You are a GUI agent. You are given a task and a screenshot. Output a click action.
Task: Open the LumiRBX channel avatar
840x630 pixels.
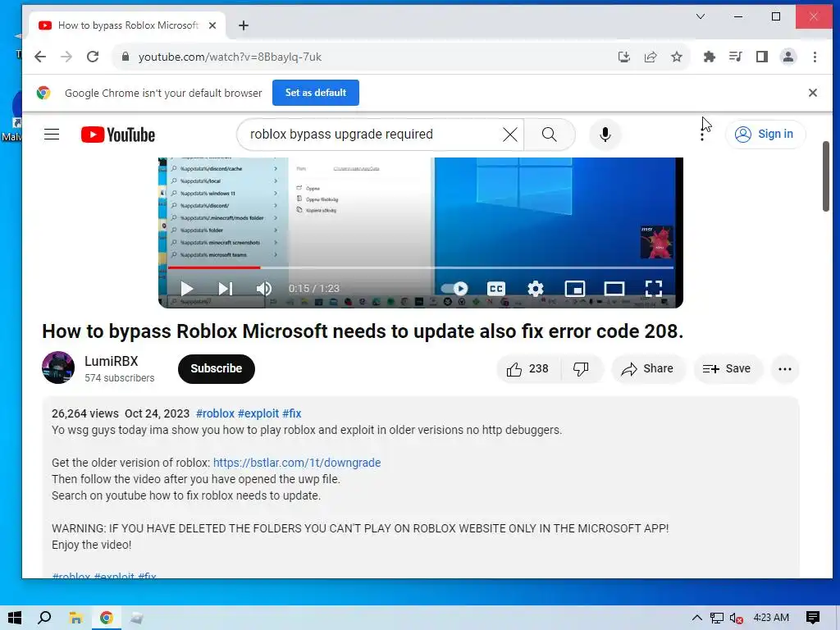pyautogui.click(x=58, y=368)
